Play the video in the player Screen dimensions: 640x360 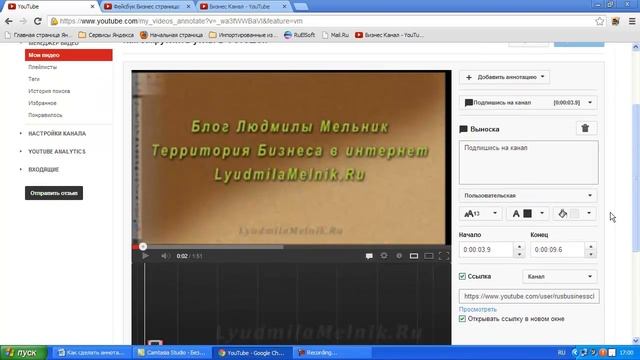click(145, 256)
